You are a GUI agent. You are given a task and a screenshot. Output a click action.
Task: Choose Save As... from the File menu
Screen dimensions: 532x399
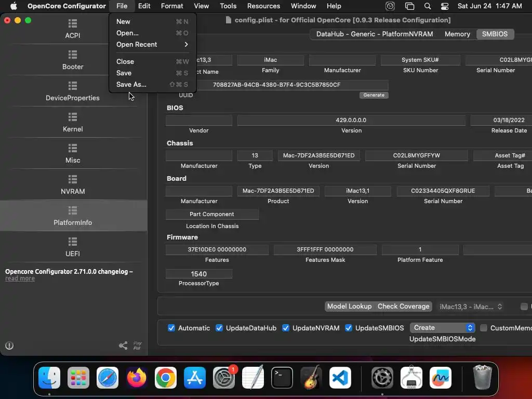click(x=152, y=85)
